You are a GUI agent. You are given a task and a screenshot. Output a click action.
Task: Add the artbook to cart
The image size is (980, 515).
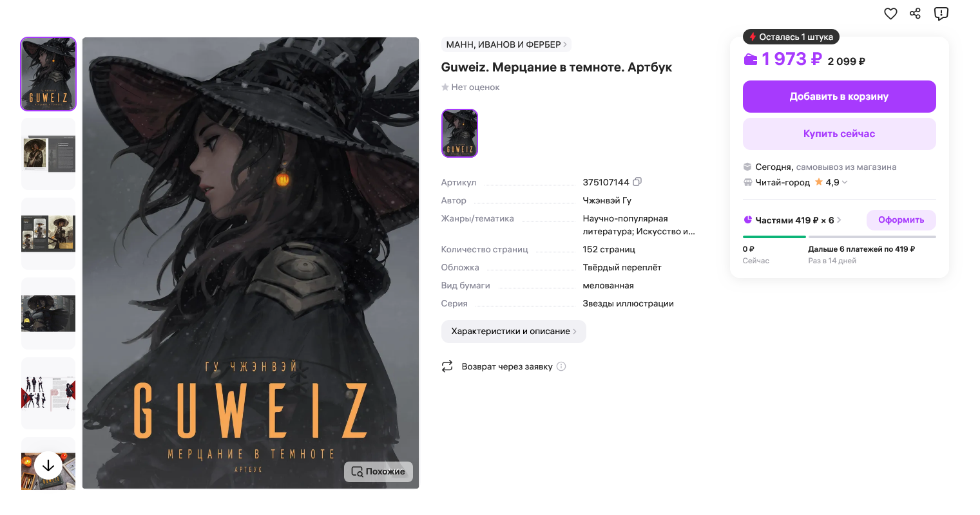pyautogui.click(x=839, y=97)
